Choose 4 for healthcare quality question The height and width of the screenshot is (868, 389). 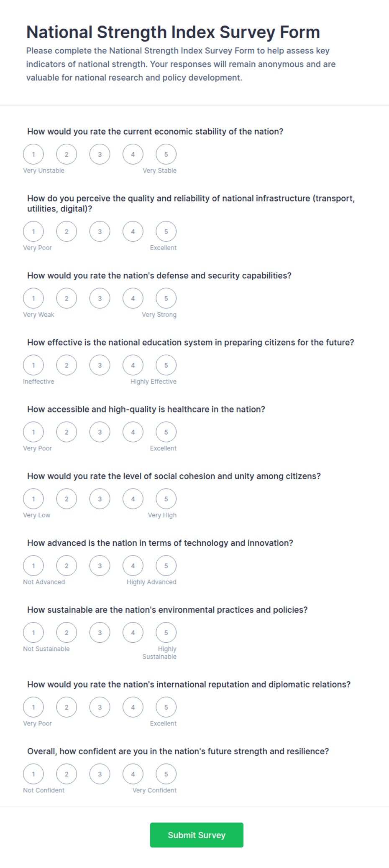coord(133,432)
